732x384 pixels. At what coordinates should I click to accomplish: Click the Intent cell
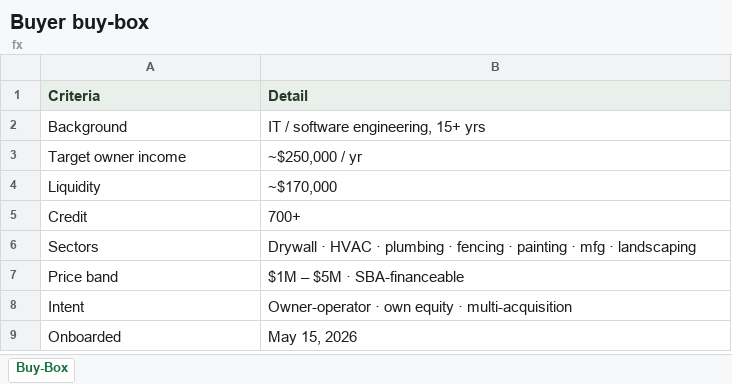pos(150,306)
